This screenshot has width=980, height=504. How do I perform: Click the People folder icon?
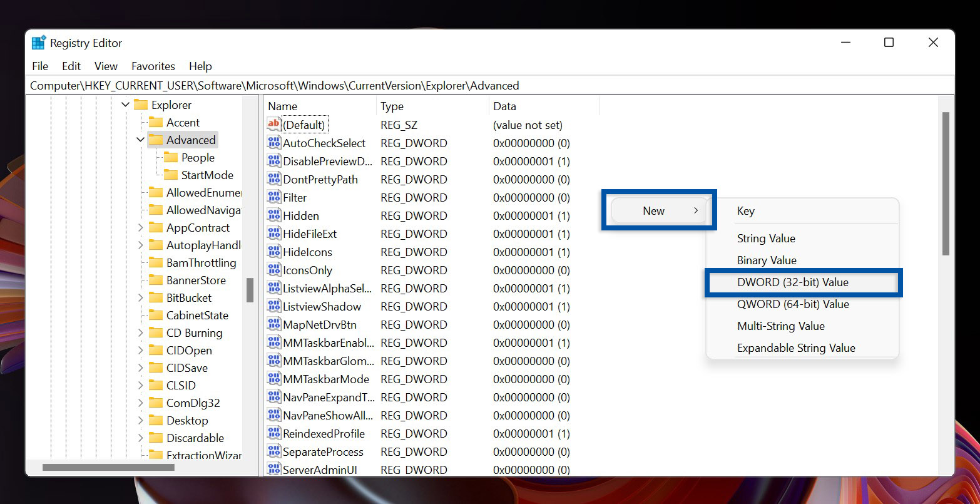point(170,157)
